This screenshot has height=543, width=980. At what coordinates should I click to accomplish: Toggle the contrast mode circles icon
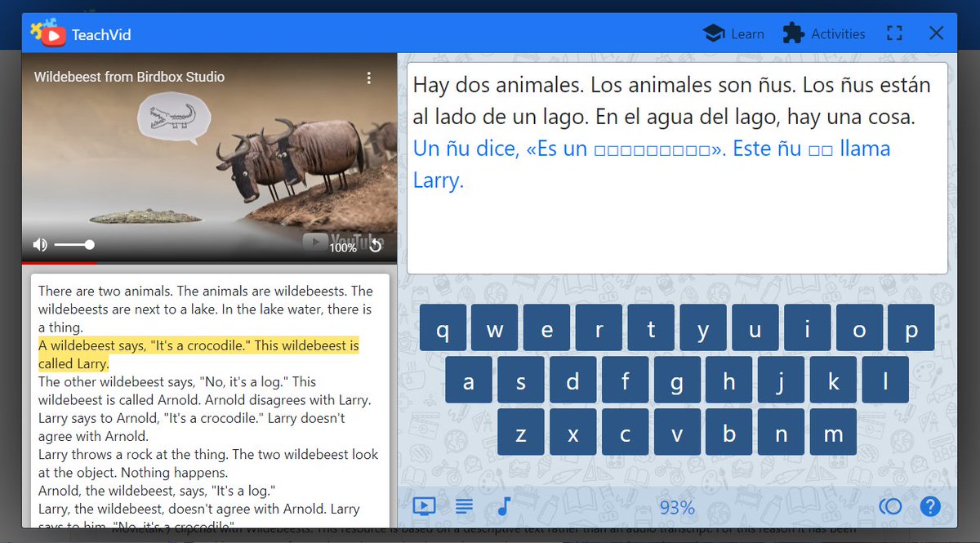(890, 506)
